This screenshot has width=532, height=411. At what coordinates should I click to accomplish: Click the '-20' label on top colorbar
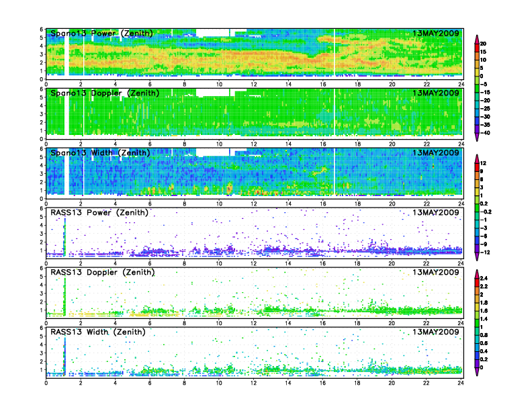pos(485,100)
